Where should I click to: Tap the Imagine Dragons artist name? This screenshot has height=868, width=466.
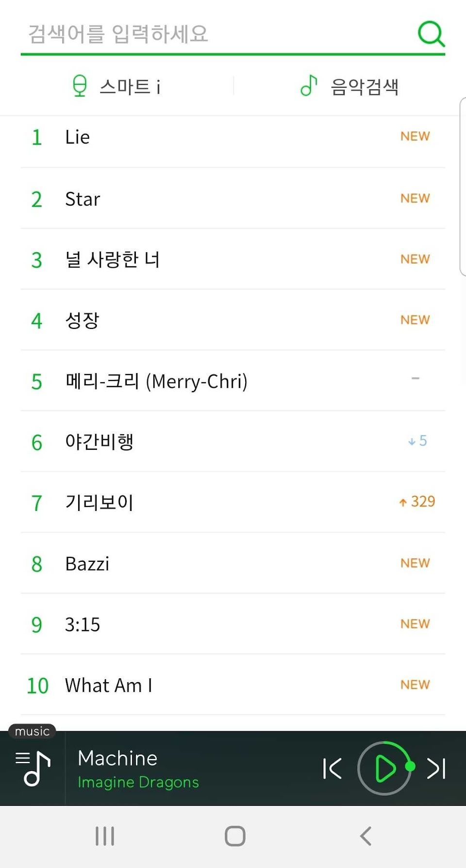pos(138,782)
